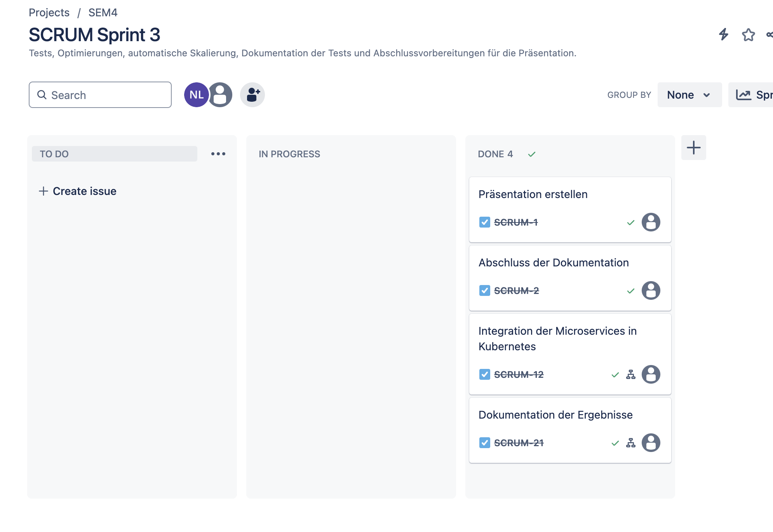Open the Group By None dropdown
Viewport: 773px width, 532px height.
pos(689,95)
